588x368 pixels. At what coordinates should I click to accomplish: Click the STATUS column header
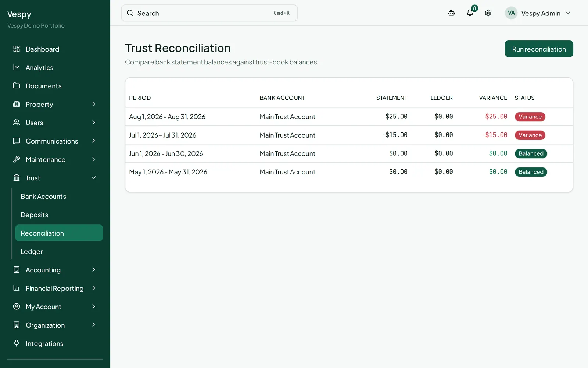click(524, 98)
